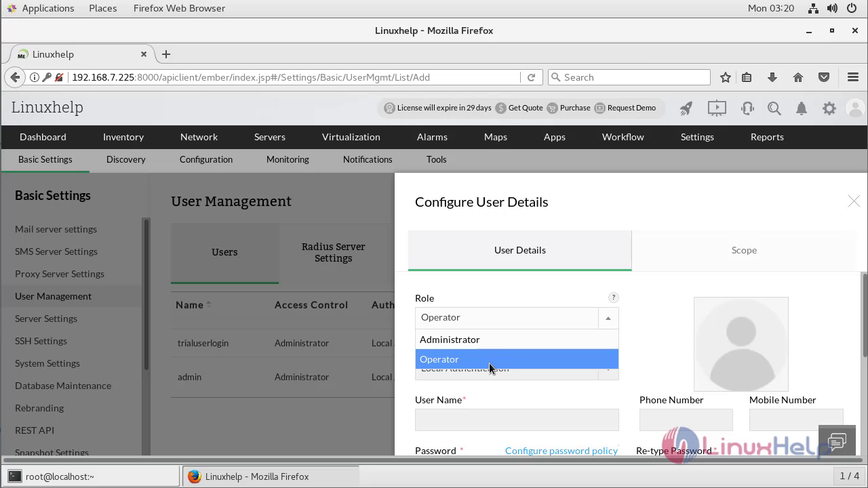Open the Virtualization menu

351,137
